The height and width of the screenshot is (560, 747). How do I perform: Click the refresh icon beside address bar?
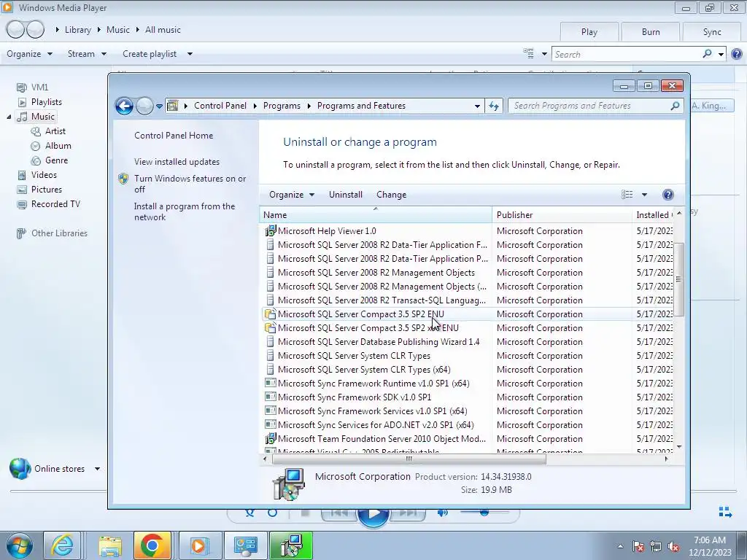click(494, 106)
